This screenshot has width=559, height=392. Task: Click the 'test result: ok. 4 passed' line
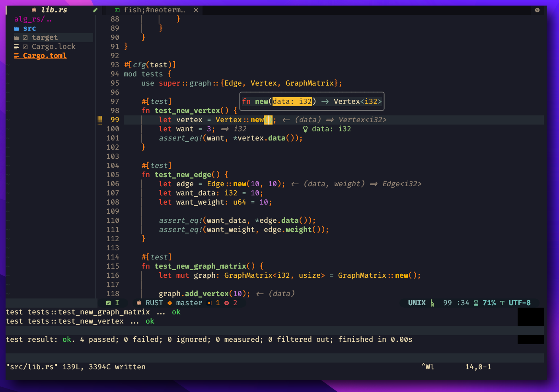pyautogui.click(x=209, y=339)
